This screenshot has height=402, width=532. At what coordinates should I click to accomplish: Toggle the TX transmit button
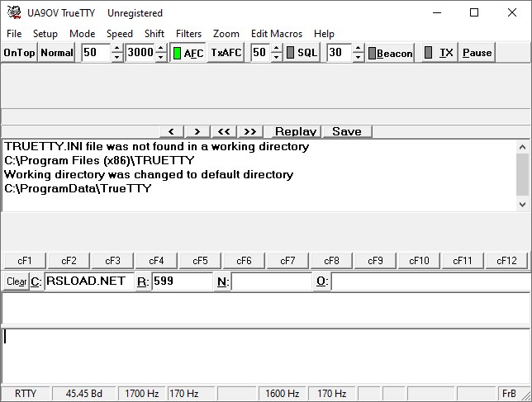pos(439,53)
